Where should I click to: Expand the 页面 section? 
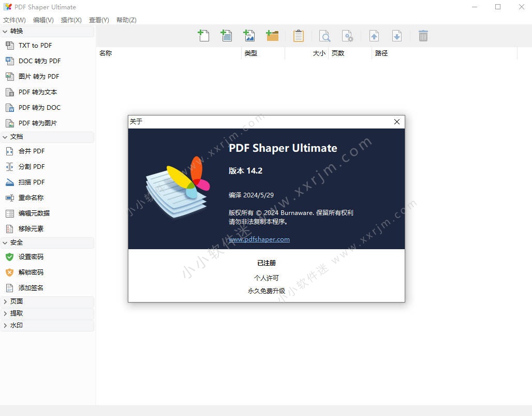(47, 301)
